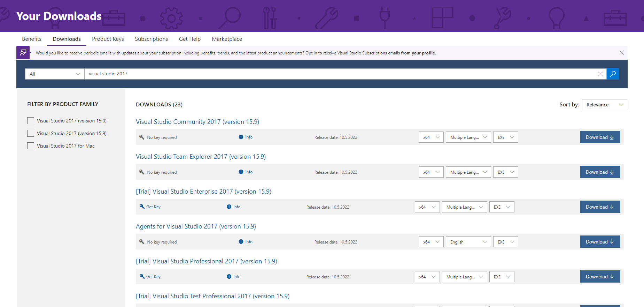644x307 pixels.
Task: Click the FILTER BY PRODUCT FAMILY heading
Action: pyautogui.click(x=63, y=104)
